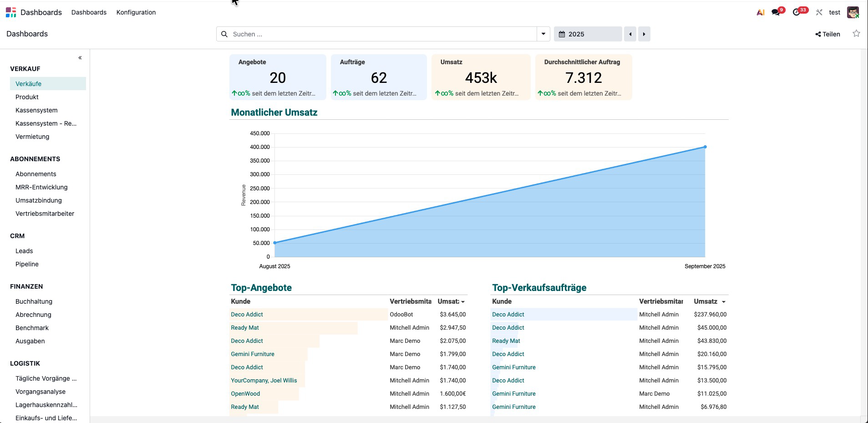
Task: Open the messages chat icon
Action: point(776,12)
